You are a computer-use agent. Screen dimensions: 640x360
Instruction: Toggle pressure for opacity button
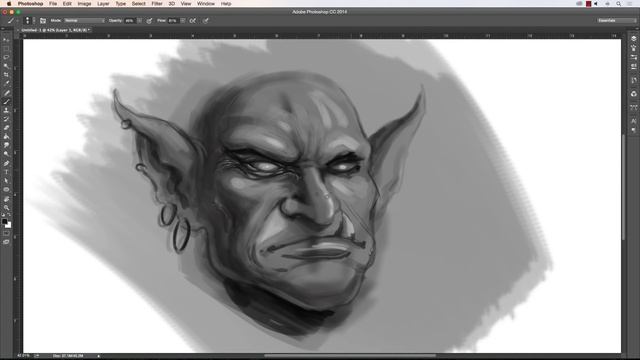point(149,20)
